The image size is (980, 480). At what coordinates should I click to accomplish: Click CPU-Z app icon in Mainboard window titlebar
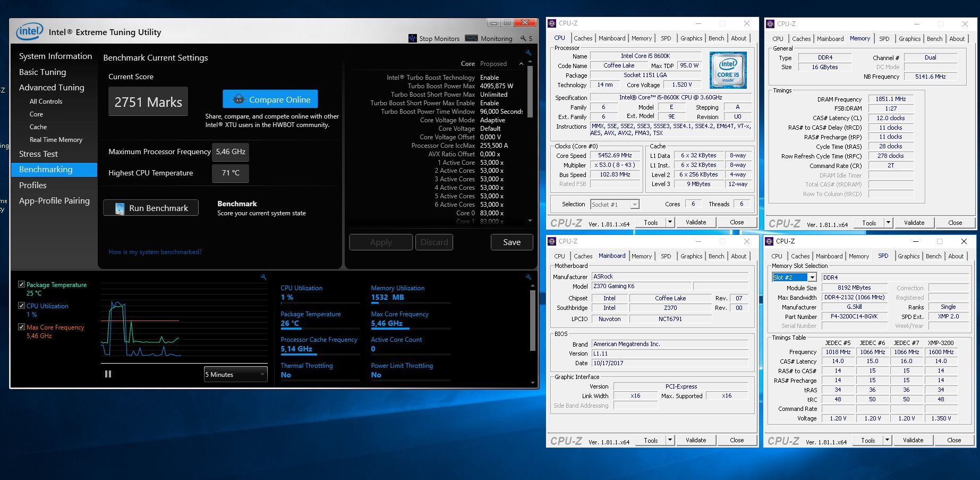[x=552, y=241]
